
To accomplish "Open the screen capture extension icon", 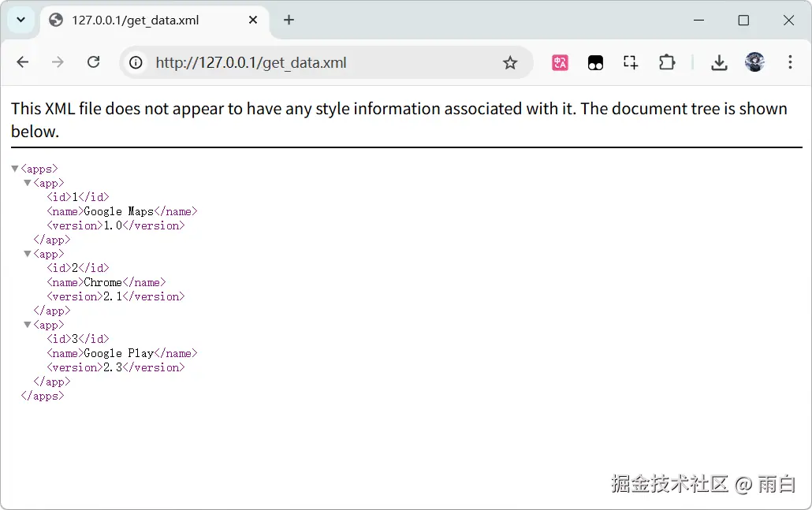I will click(631, 61).
